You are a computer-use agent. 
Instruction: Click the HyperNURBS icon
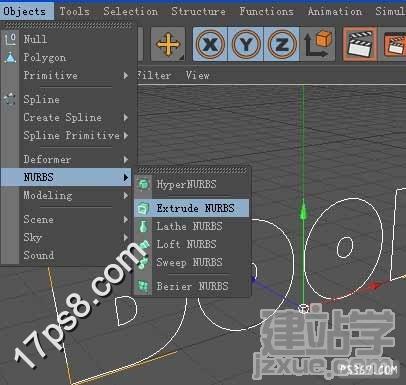(x=144, y=184)
